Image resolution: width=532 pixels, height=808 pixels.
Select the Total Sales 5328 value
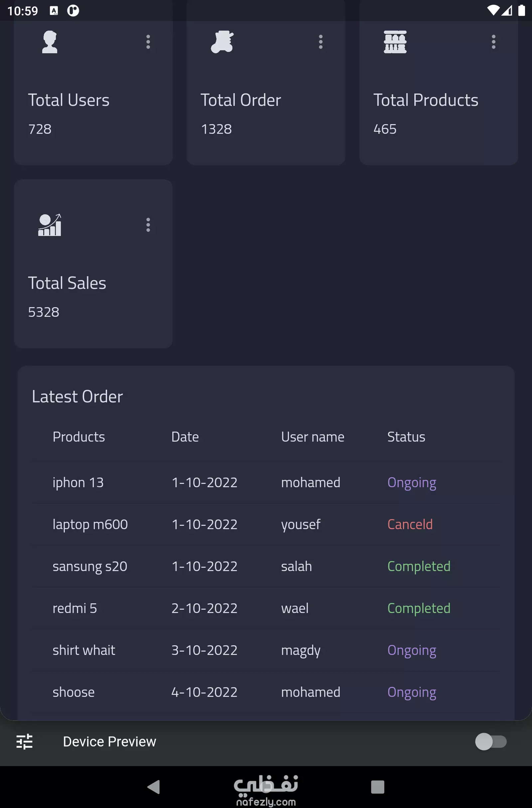(x=44, y=311)
